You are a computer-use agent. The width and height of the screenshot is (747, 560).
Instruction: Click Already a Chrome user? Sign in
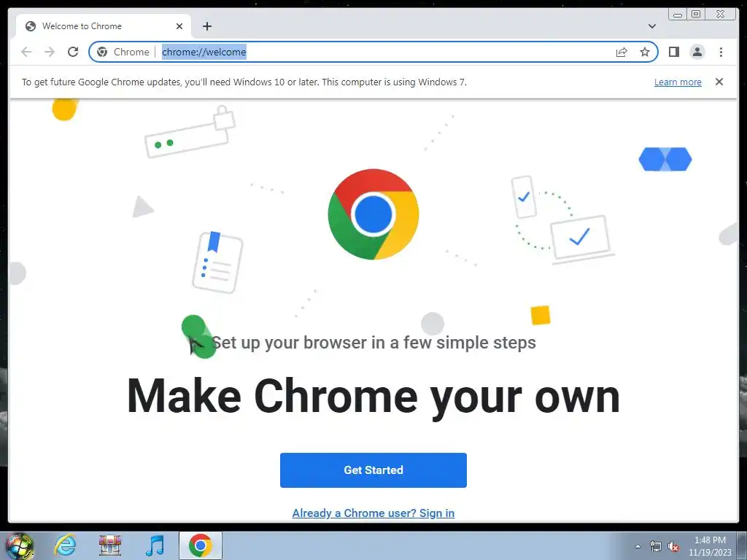coord(373,513)
